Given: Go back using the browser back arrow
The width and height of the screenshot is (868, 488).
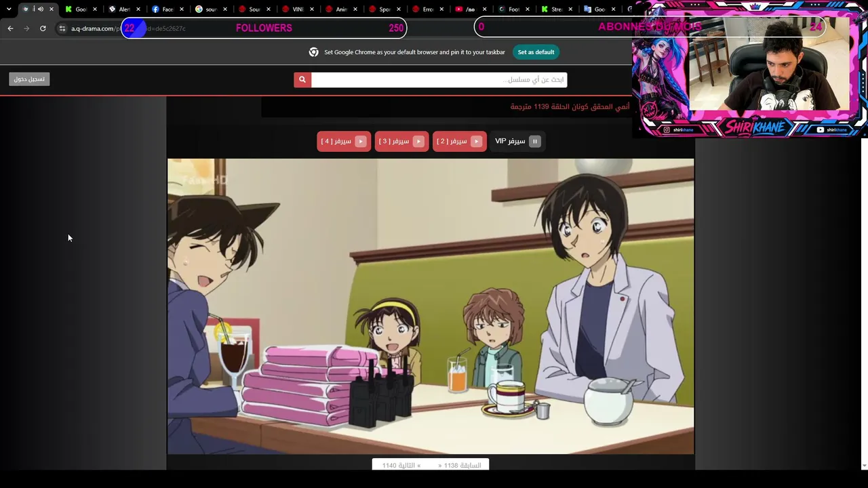Looking at the screenshot, I should pos(10,28).
